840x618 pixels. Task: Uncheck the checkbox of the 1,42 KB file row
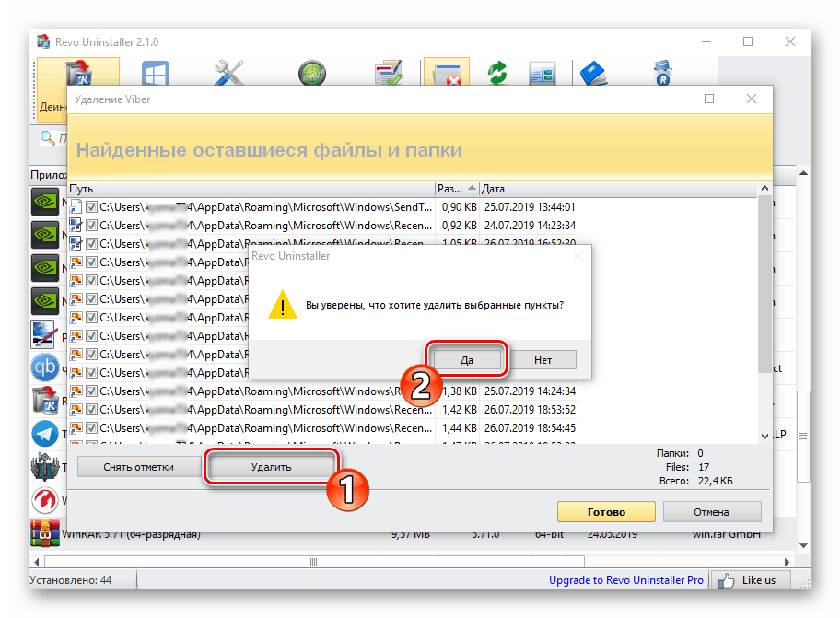pos(91,410)
